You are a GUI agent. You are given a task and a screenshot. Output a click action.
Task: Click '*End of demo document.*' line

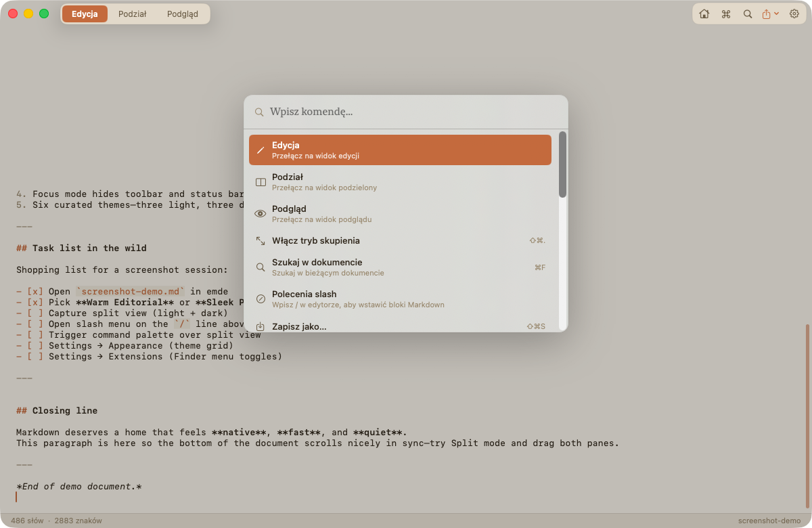[78, 486]
